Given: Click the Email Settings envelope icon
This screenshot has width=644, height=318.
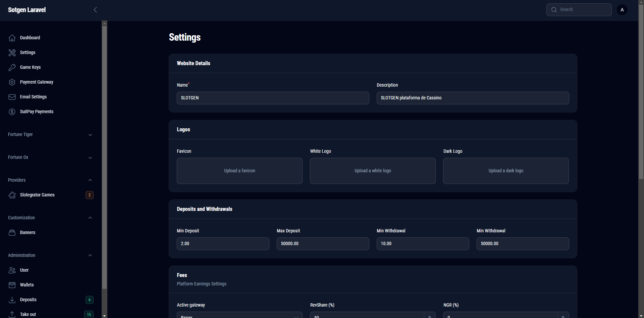Looking at the screenshot, I should click(12, 97).
